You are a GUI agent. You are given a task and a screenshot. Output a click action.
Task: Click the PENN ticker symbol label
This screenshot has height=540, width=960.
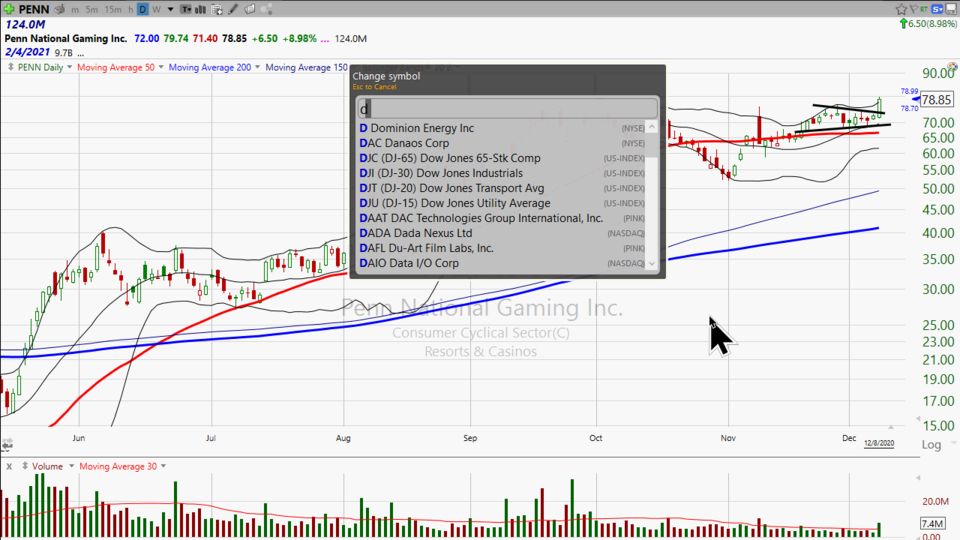(34, 9)
